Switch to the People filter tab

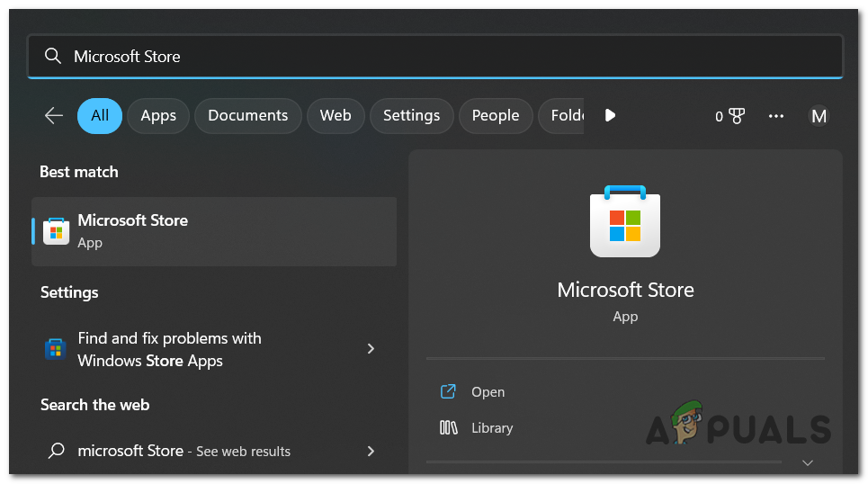[496, 116]
